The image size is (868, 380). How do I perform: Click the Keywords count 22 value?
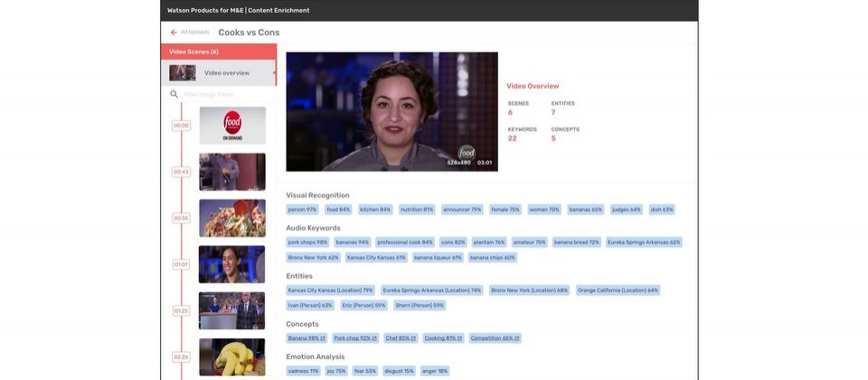tap(512, 138)
